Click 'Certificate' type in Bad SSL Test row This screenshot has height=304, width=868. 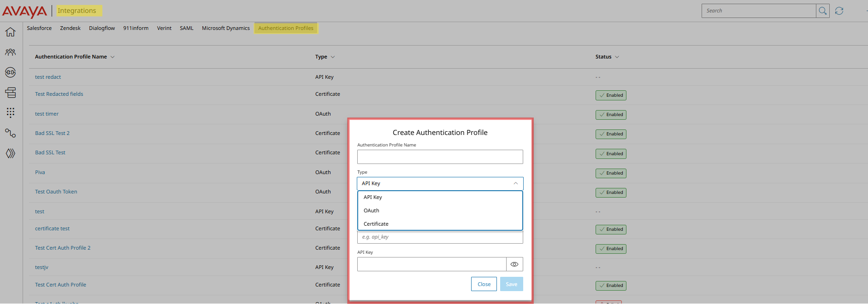tap(328, 152)
